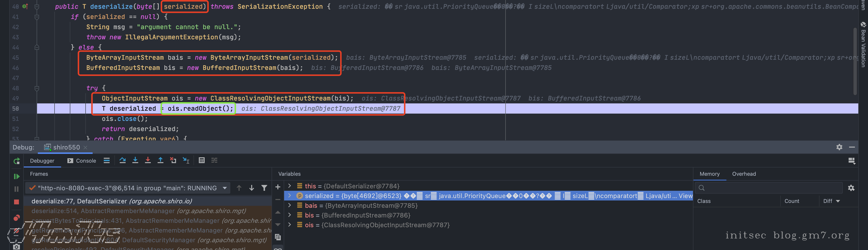Toggle fold marker on line 48 try block
The image size is (868, 250).
point(37,88)
